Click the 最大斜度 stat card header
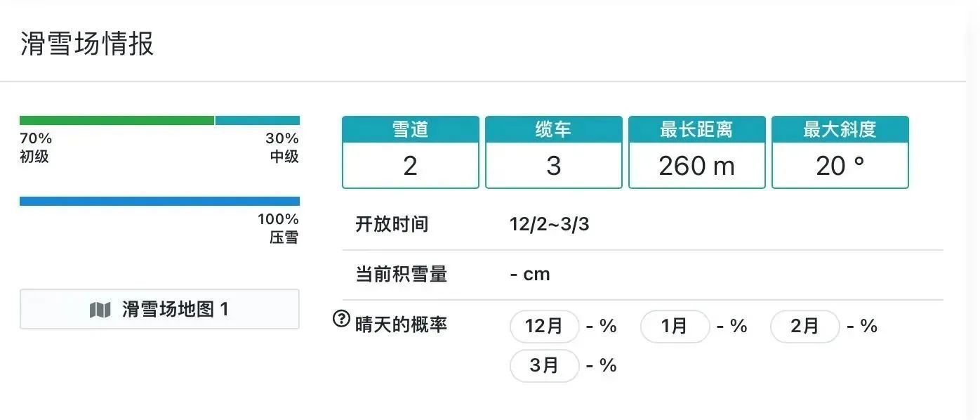This screenshot has height=420, width=980. tap(840, 130)
